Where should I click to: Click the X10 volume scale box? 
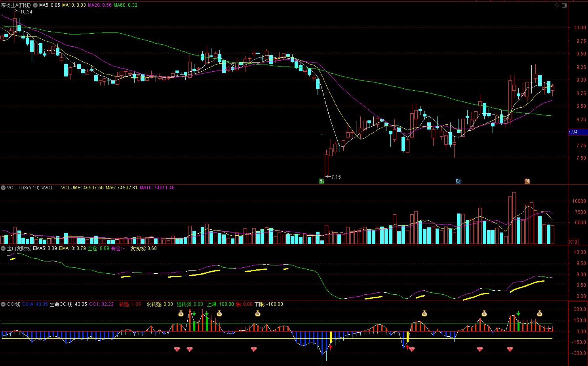pos(573,242)
